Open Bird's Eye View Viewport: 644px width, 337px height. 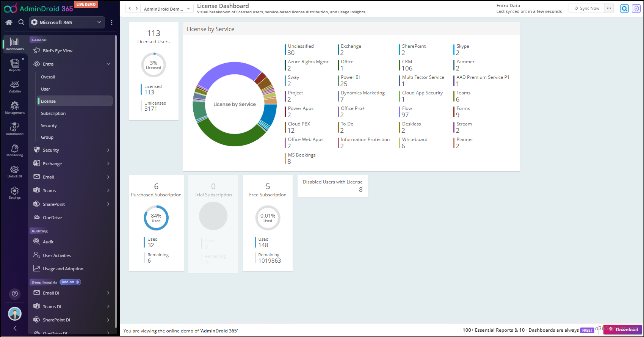[x=58, y=51]
